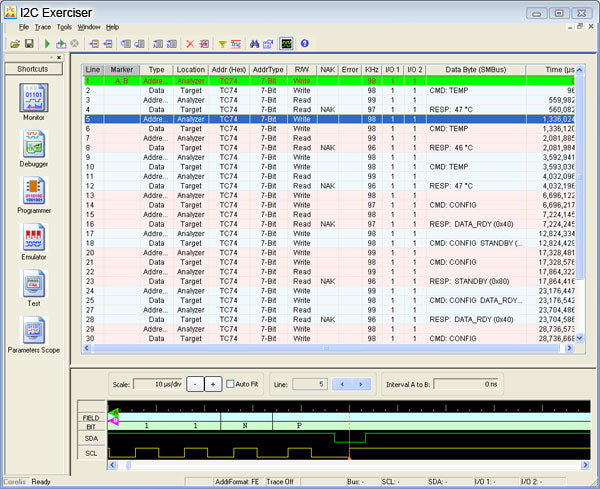The height and width of the screenshot is (489, 600).
Task: Click the trace table left scroll arrow
Action: [87, 348]
